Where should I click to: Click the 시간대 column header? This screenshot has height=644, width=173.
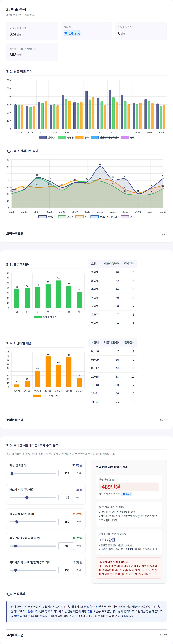pyautogui.click(x=95, y=342)
